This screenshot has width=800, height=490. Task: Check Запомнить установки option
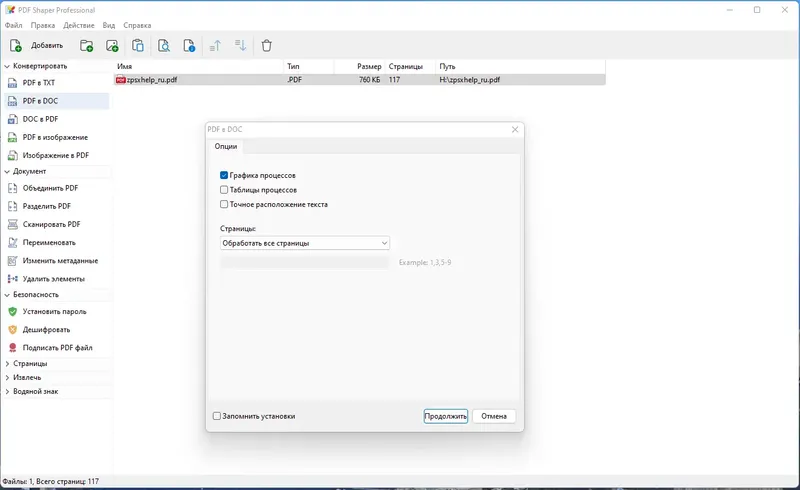217,416
